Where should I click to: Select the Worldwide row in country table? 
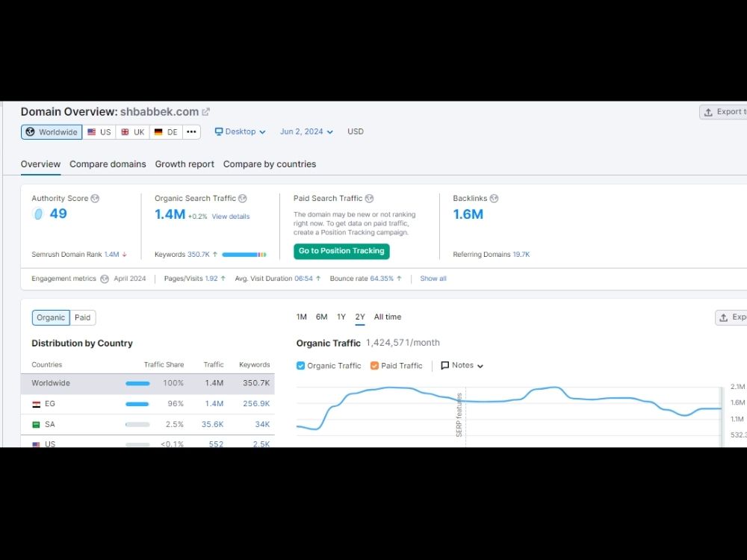pos(148,383)
